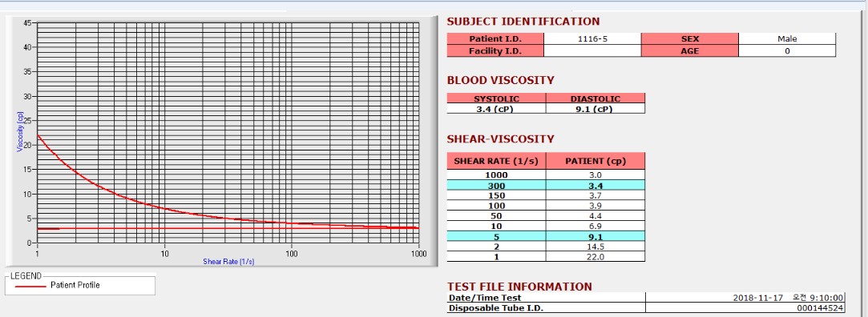The height and width of the screenshot is (317, 868).
Task: Select the shear rate 1000 table row
Action: 546,175
